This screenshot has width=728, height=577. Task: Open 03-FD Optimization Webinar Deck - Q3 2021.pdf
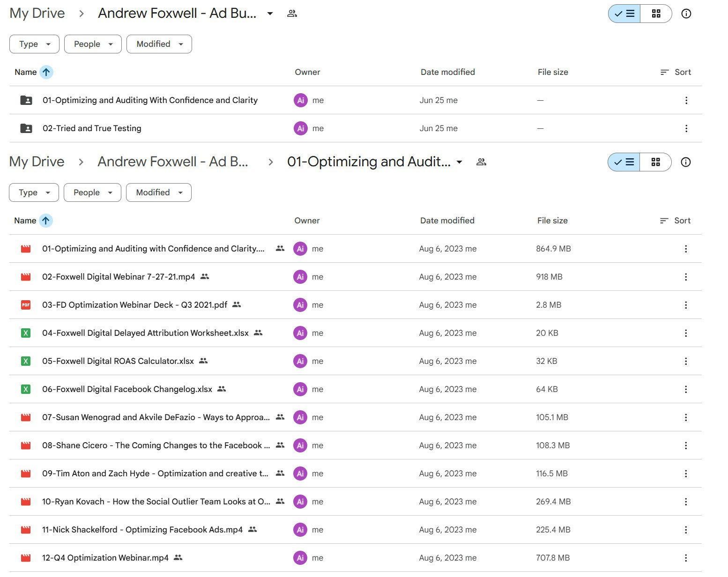point(134,305)
